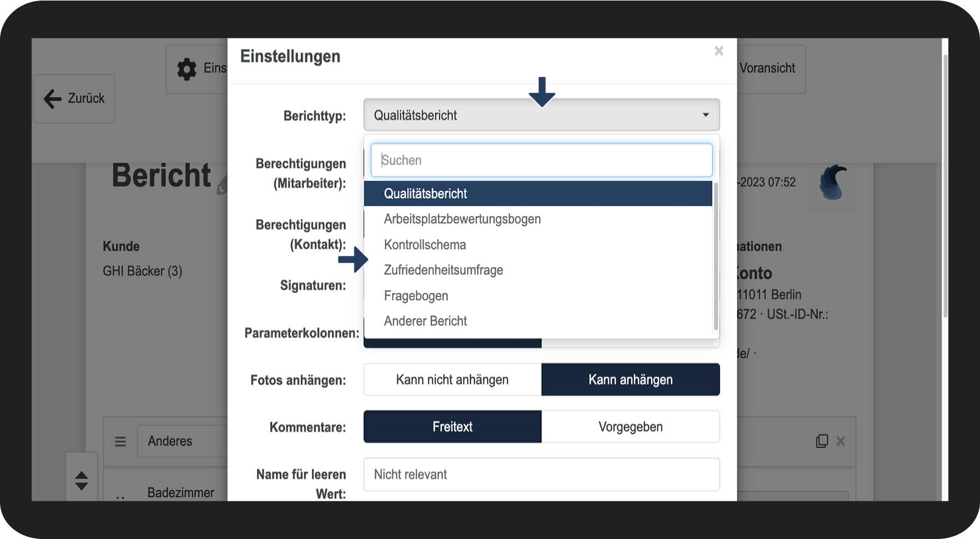Choose the Fragebogen option
980x539 pixels.
coord(416,296)
